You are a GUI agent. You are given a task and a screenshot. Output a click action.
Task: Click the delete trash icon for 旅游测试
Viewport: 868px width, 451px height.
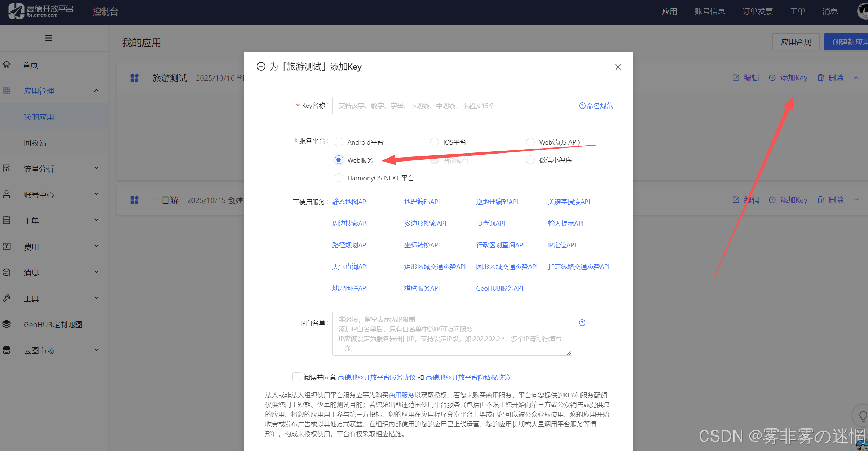click(821, 78)
